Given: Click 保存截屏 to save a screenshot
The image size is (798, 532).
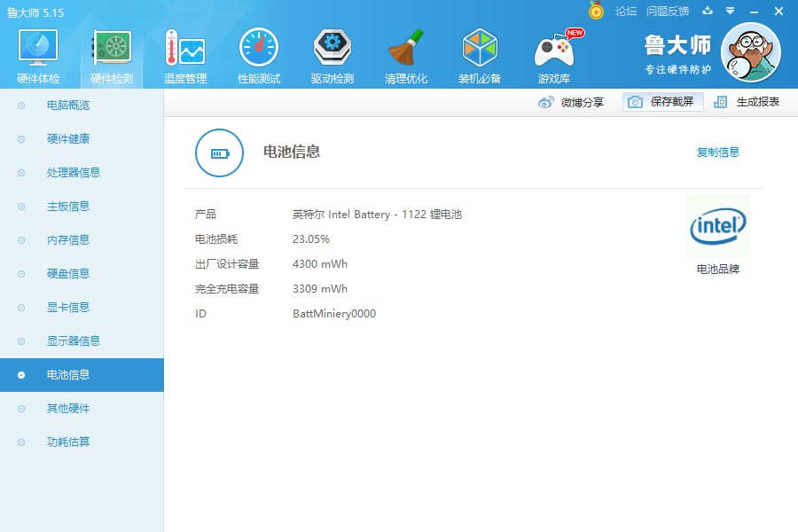Looking at the screenshot, I should coord(662,102).
